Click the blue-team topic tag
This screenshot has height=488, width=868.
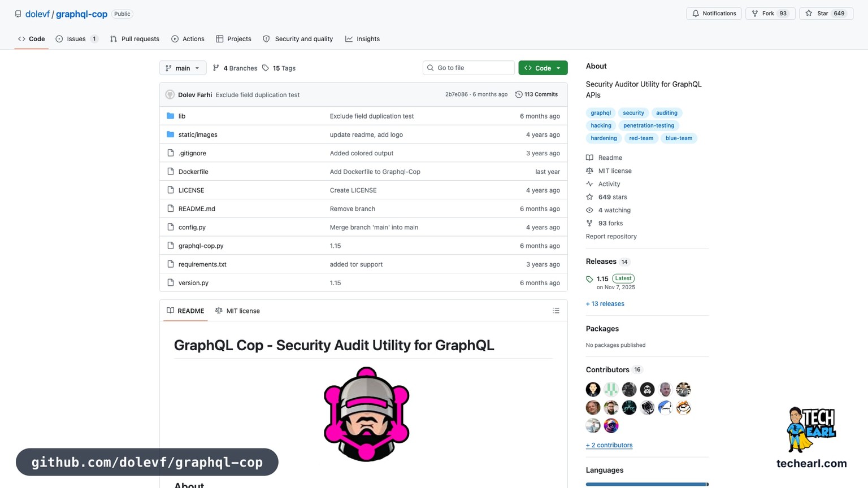click(679, 138)
